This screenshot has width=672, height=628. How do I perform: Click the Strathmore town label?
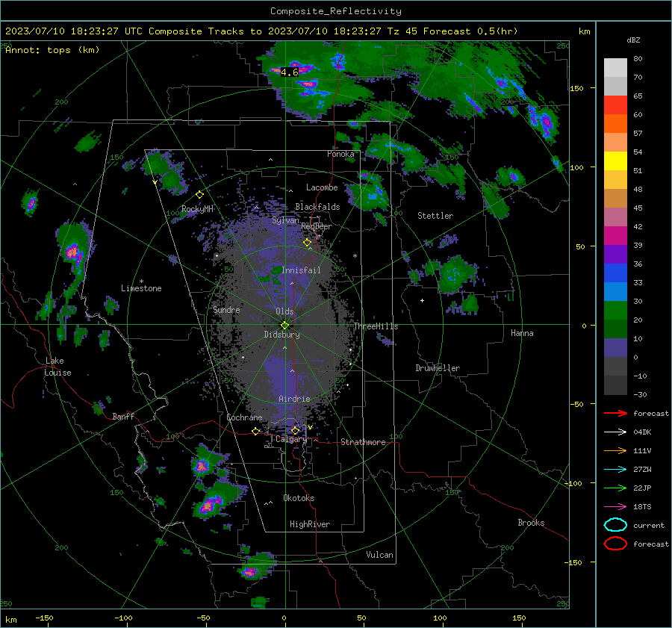tap(363, 442)
